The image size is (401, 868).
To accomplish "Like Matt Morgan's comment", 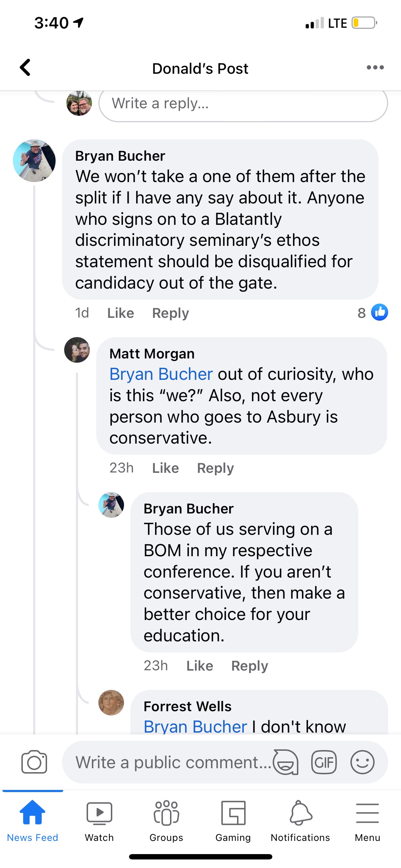I will tap(165, 468).
